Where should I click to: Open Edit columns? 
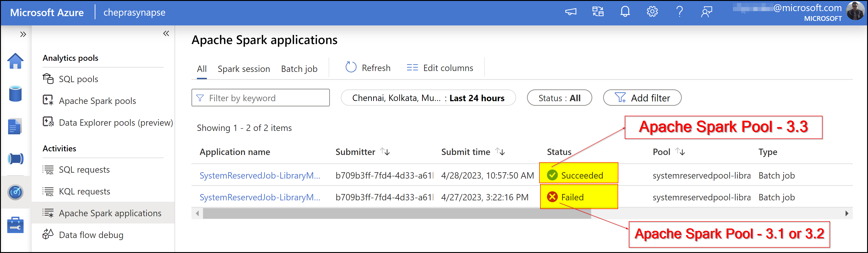click(x=440, y=68)
